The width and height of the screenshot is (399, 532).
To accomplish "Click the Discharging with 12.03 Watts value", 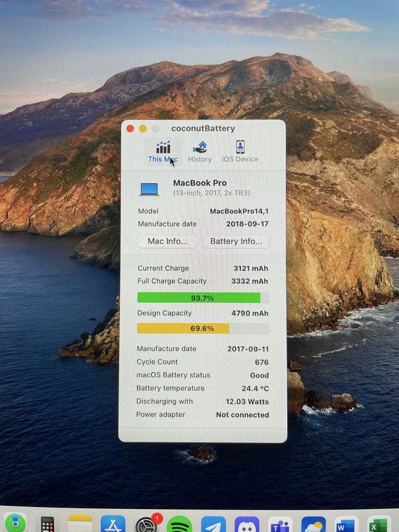I will (x=247, y=402).
